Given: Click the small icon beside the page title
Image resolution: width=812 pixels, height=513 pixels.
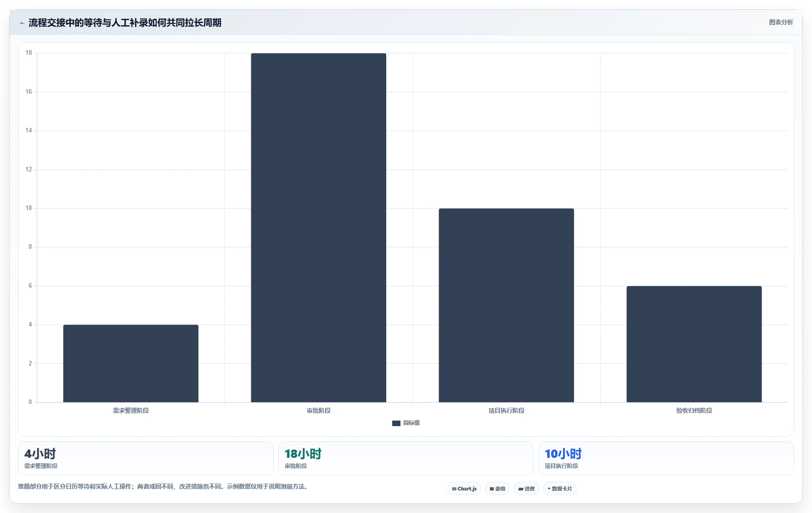Looking at the screenshot, I should [22, 23].
